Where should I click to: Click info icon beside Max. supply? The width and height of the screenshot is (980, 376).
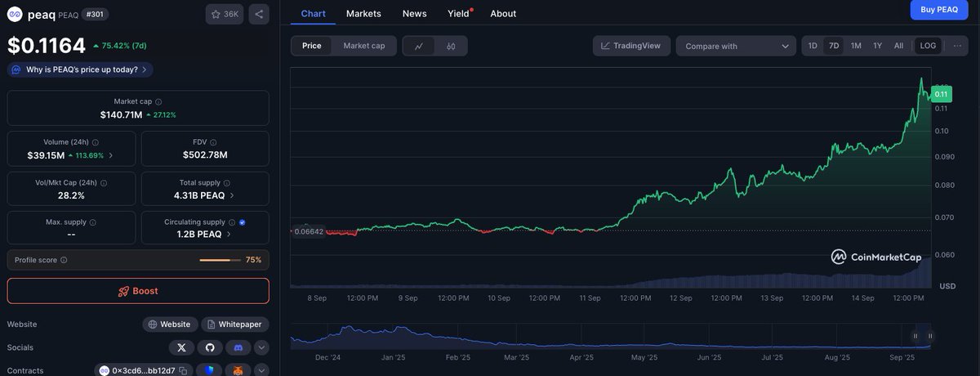click(91, 222)
